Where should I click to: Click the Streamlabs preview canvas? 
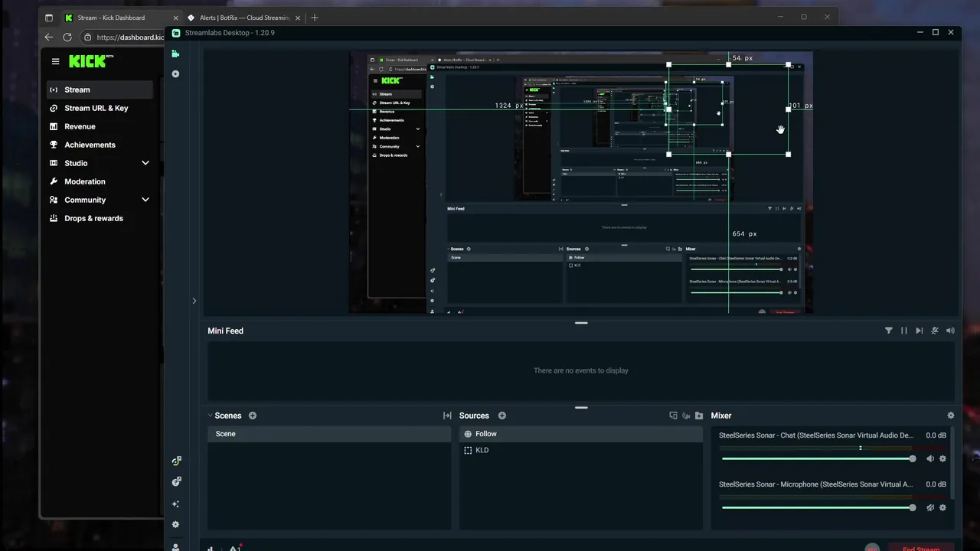pyautogui.click(x=581, y=183)
